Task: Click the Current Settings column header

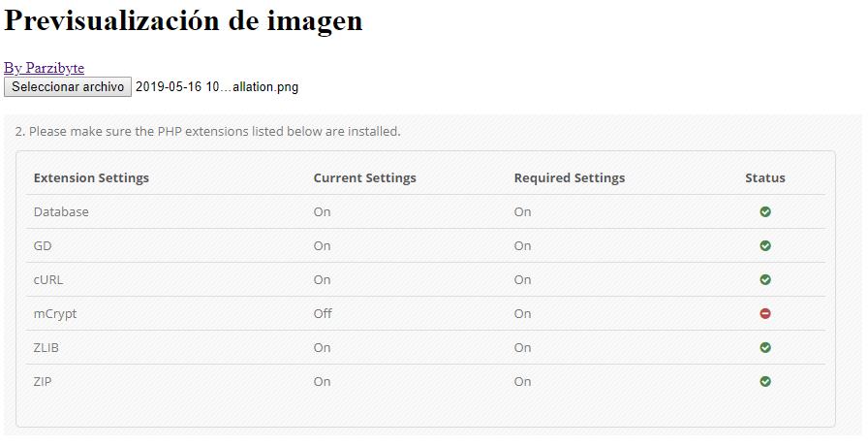Action: pos(364,177)
